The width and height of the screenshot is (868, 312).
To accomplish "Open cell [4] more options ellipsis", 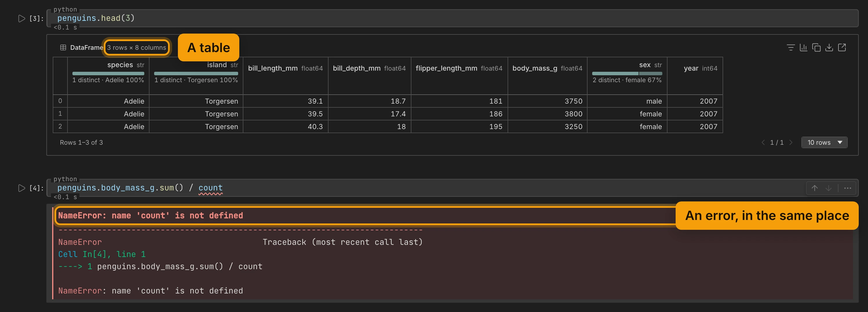I will coord(847,188).
